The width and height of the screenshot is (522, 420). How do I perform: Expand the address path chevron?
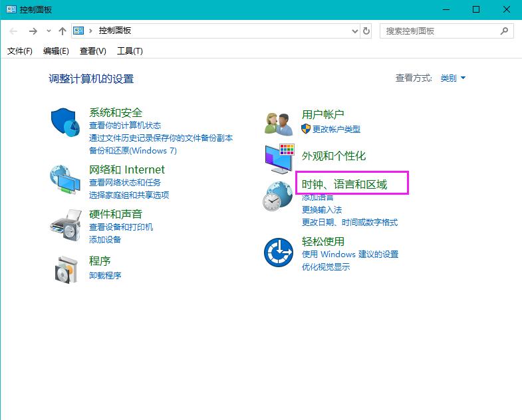click(x=90, y=31)
